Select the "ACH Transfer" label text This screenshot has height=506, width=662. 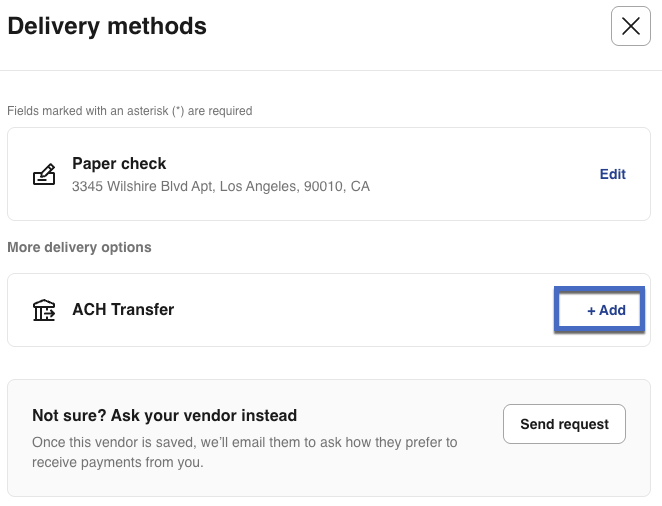pyautogui.click(x=123, y=310)
